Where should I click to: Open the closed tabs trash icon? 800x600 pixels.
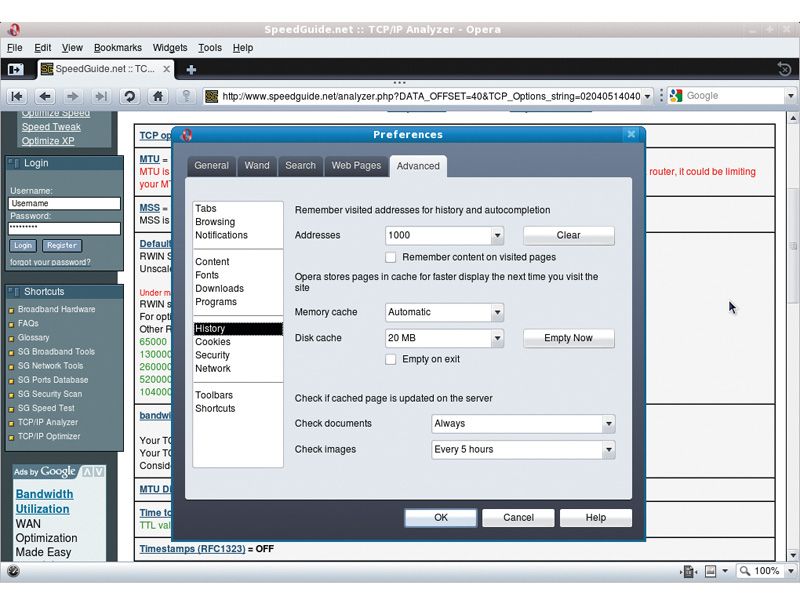784,69
